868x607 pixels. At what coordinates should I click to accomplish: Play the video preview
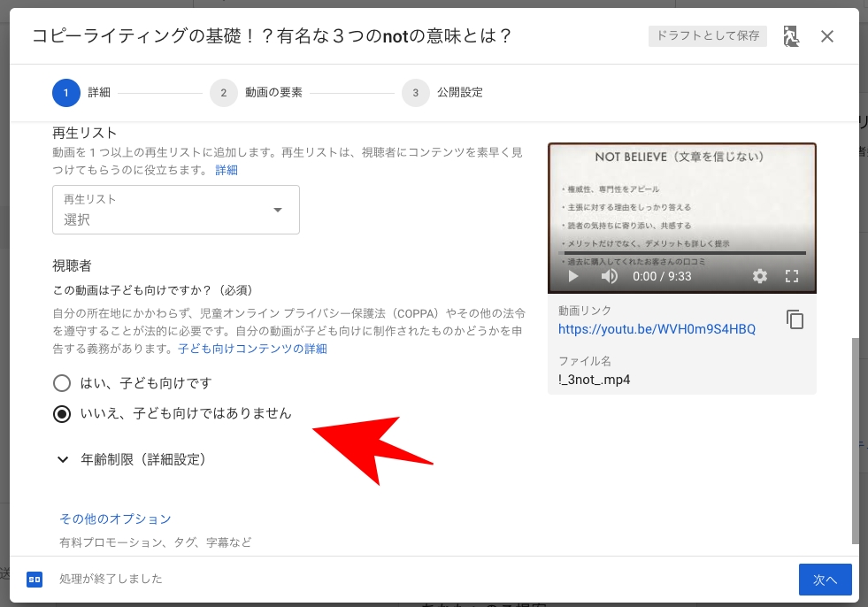coord(572,276)
